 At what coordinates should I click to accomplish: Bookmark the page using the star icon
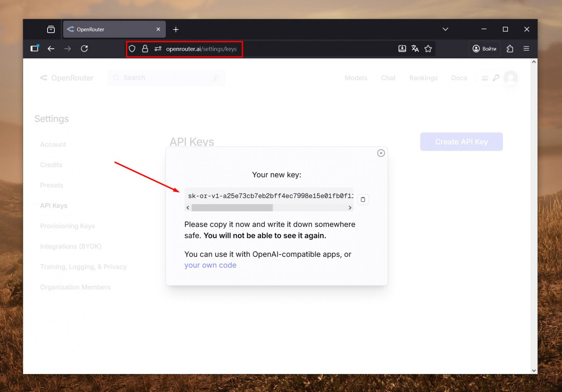(428, 48)
